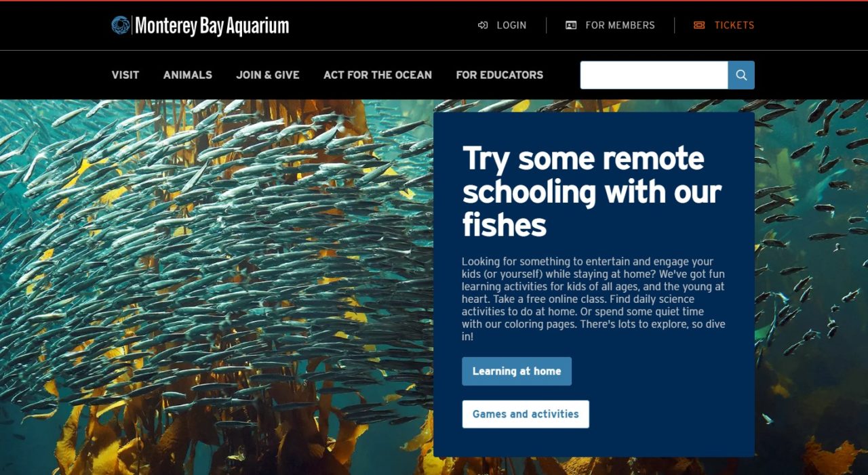Click the member card icon
This screenshot has height=475, width=868.
(x=571, y=25)
